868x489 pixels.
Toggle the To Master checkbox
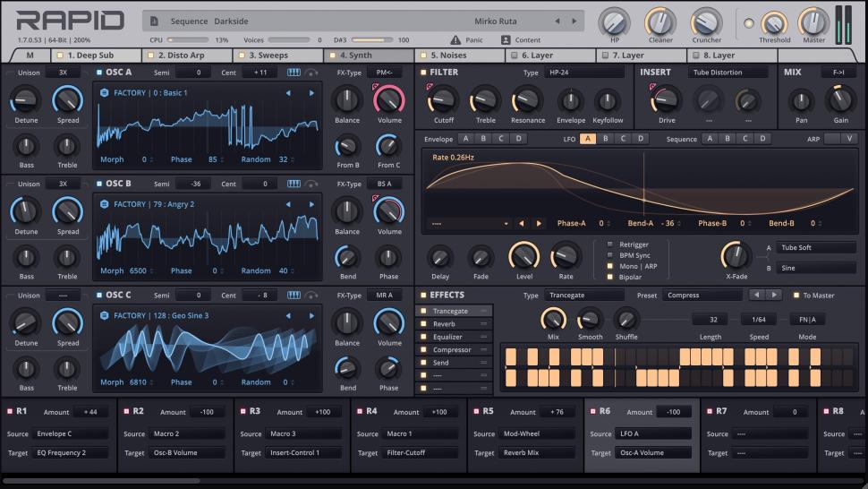point(795,295)
